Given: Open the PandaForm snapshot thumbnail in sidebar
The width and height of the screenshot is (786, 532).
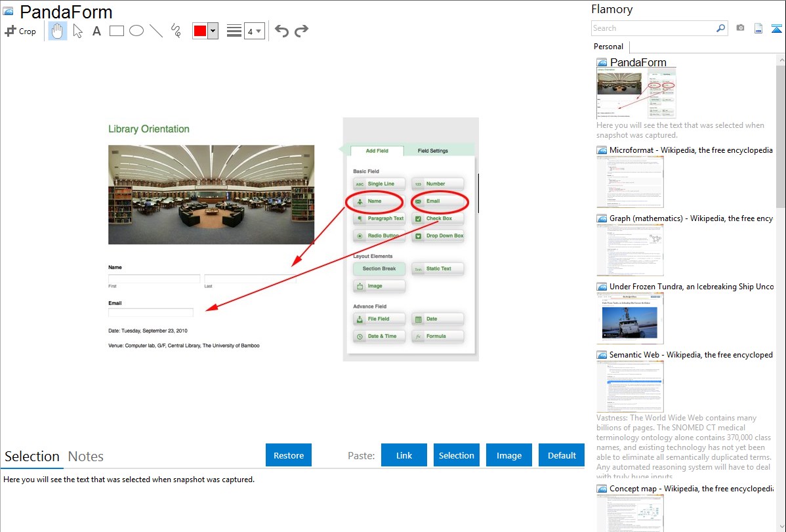Looking at the screenshot, I should tap(636, 93).
